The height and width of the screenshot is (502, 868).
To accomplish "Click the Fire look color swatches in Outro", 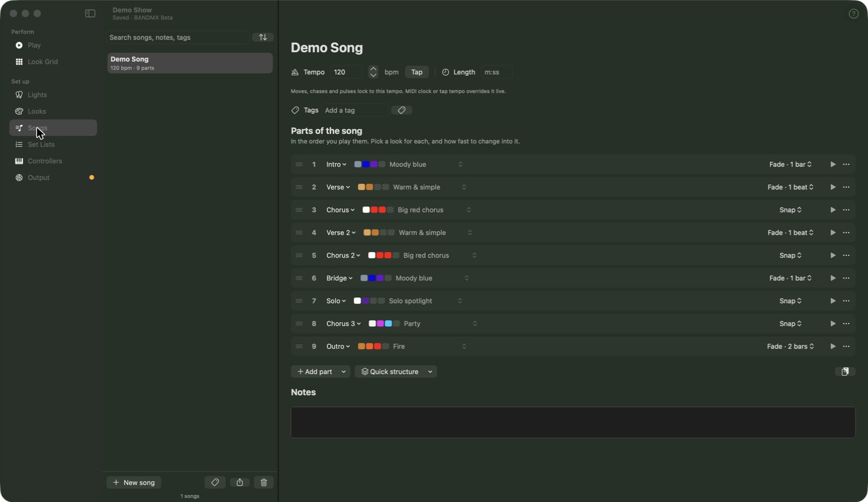I will (x=374, y=346).
